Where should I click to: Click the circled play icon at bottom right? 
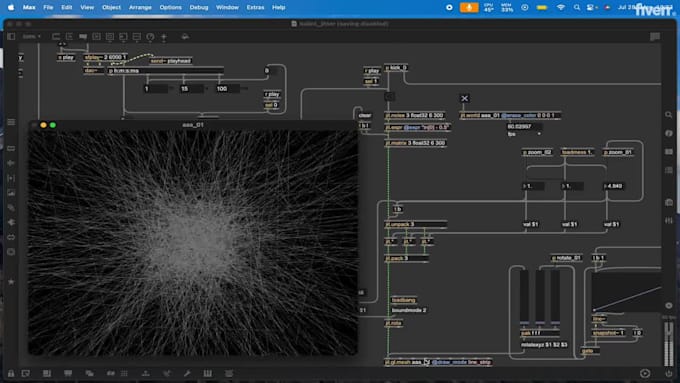[645, 373]
